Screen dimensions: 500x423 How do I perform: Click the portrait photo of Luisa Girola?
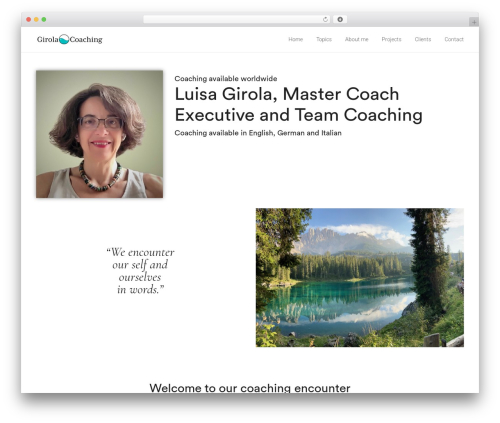pos(99,134)
